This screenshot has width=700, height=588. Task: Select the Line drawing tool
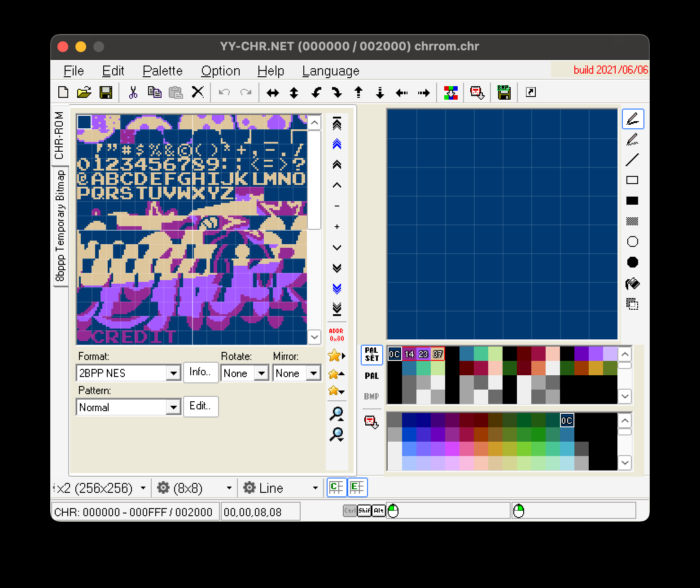(x=632, y=160)
